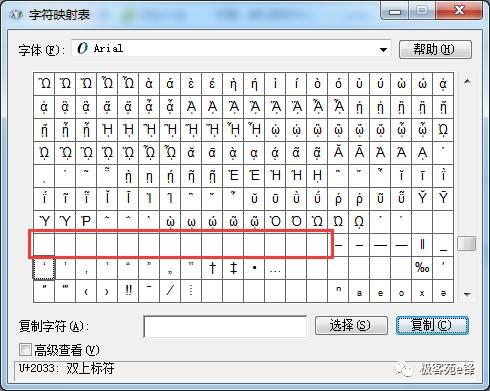This screenshot has height=391, width=490.
Task: Select the double exclamation mark ‼ cell
Action: point(128,291)
